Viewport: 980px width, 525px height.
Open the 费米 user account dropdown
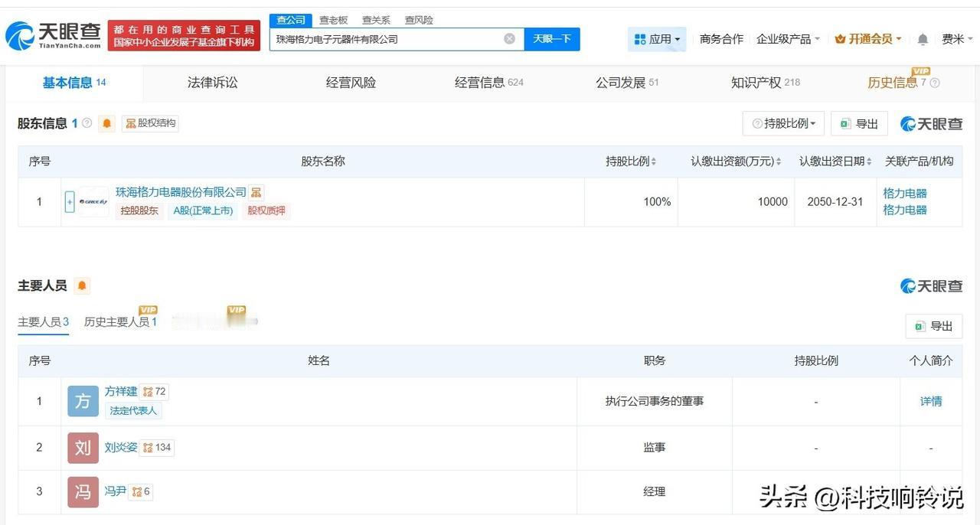pos(957,39)
